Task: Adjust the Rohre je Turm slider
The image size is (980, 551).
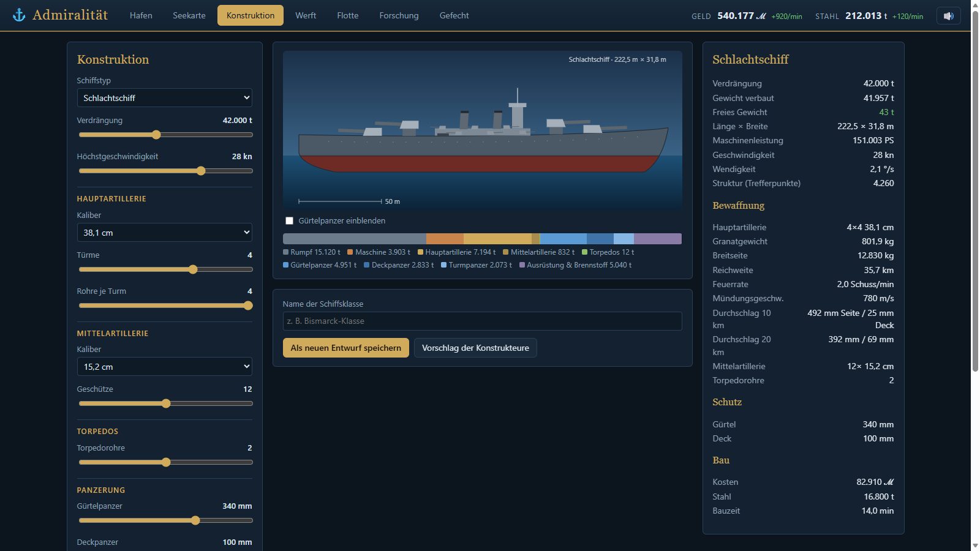Action: point(165,305)
